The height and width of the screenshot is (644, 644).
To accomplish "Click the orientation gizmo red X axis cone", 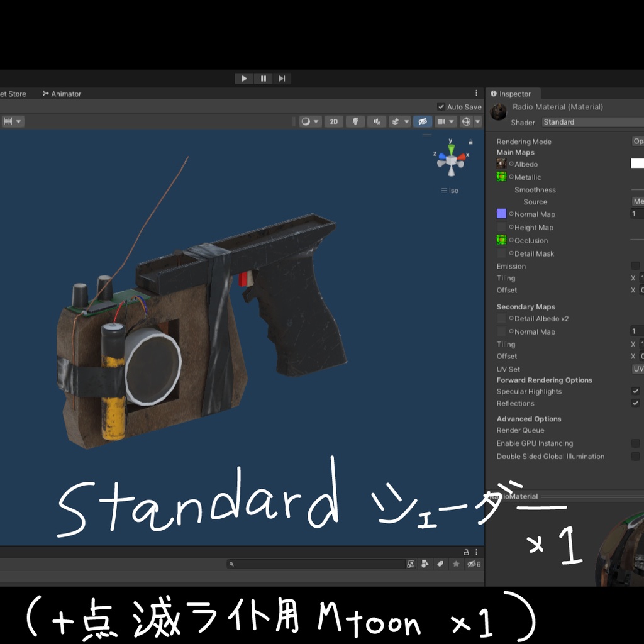I will pos(462,157).
